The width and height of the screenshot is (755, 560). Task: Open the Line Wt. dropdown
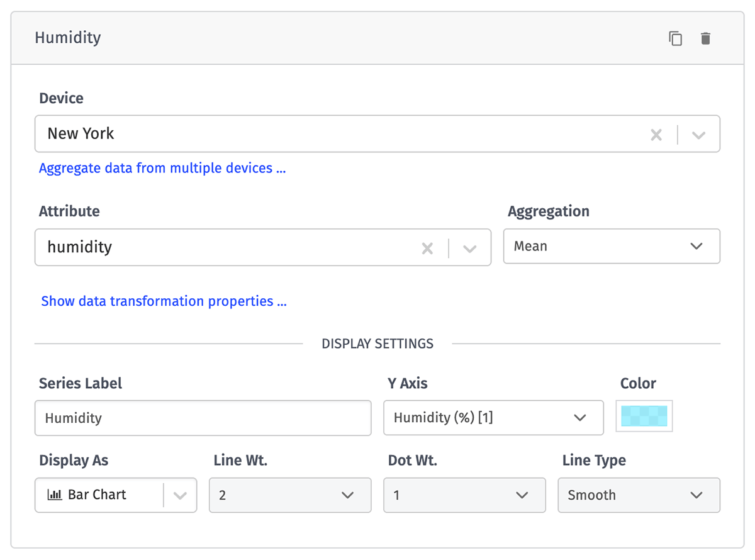[289, 495]
